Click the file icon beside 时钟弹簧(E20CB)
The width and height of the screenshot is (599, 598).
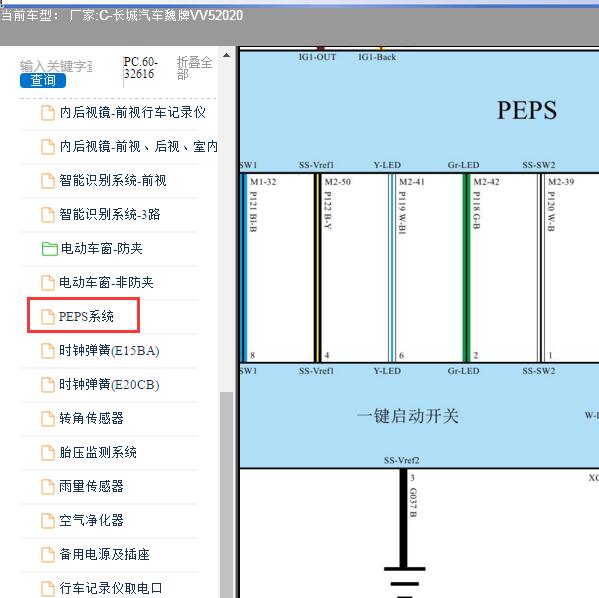[48, 384]
